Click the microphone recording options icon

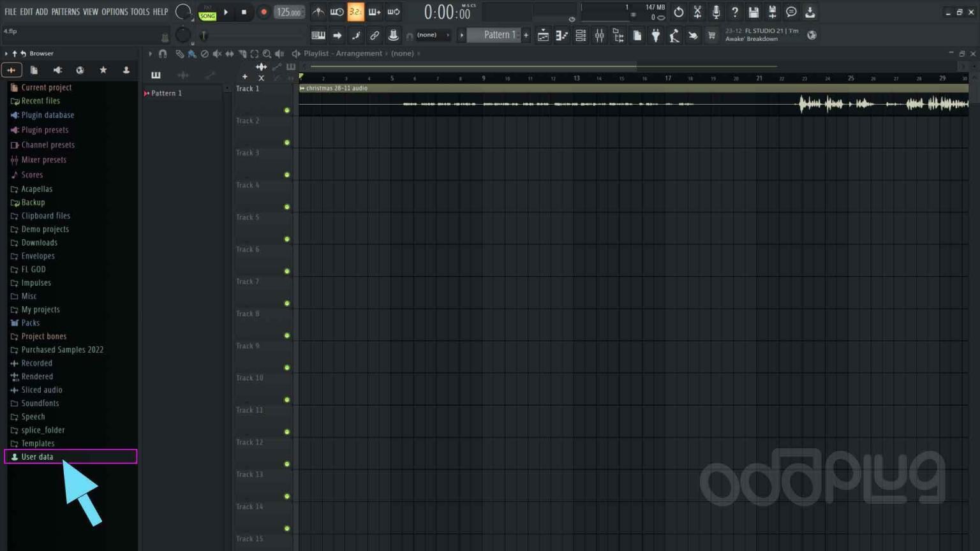[716, 12]
